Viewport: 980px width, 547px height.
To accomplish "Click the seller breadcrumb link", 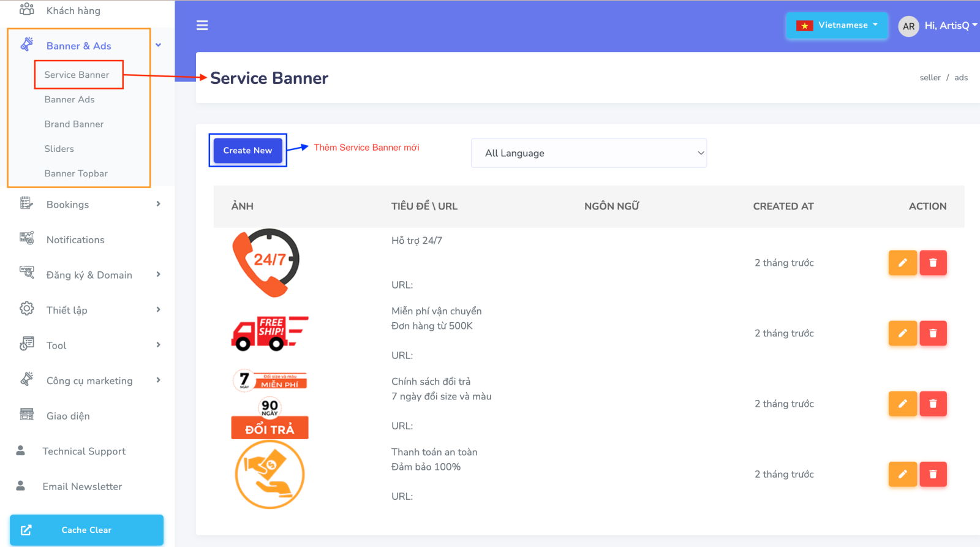I will 930,78.
